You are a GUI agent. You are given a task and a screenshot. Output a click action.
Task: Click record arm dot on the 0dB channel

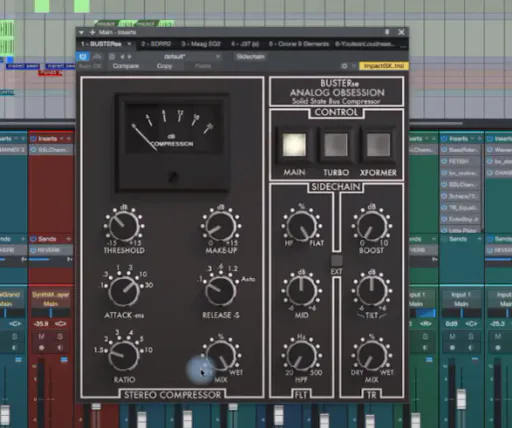(452, 348)
